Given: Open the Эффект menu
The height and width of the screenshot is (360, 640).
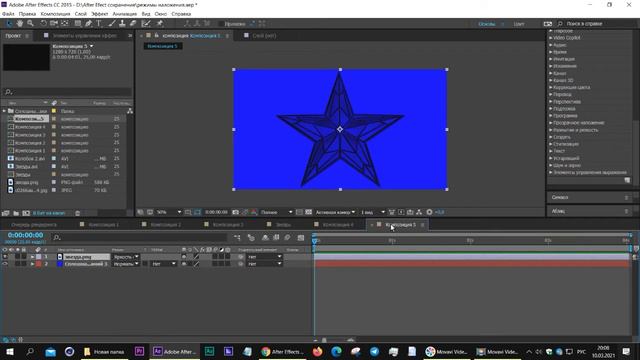Looking at the screenshot, I should pos(100,14).
